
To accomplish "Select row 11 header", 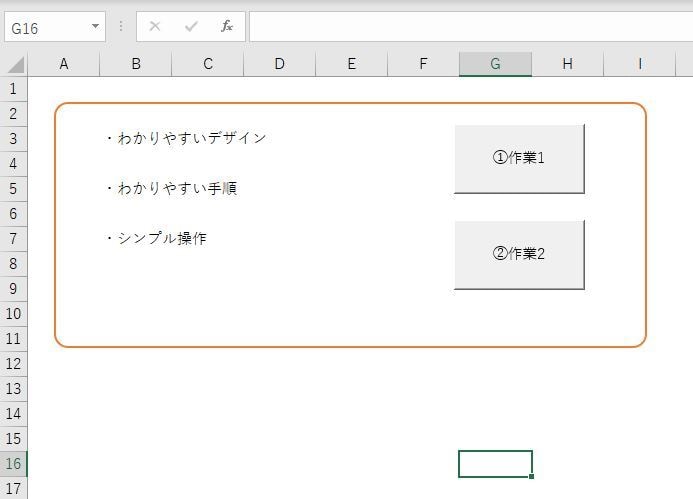I will point(13,339).
